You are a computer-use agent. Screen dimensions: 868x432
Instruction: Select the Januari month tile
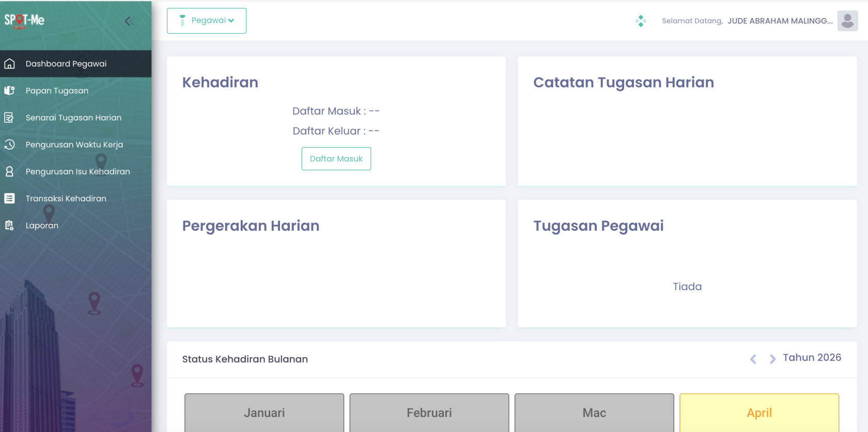pyautogui.click(x=264, y=412)
